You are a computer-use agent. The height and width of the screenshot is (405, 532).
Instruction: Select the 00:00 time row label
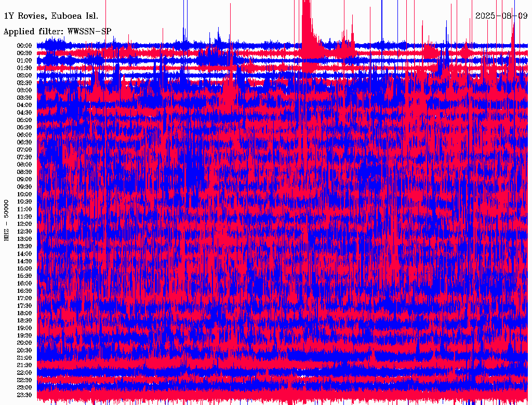pos(24,46)
